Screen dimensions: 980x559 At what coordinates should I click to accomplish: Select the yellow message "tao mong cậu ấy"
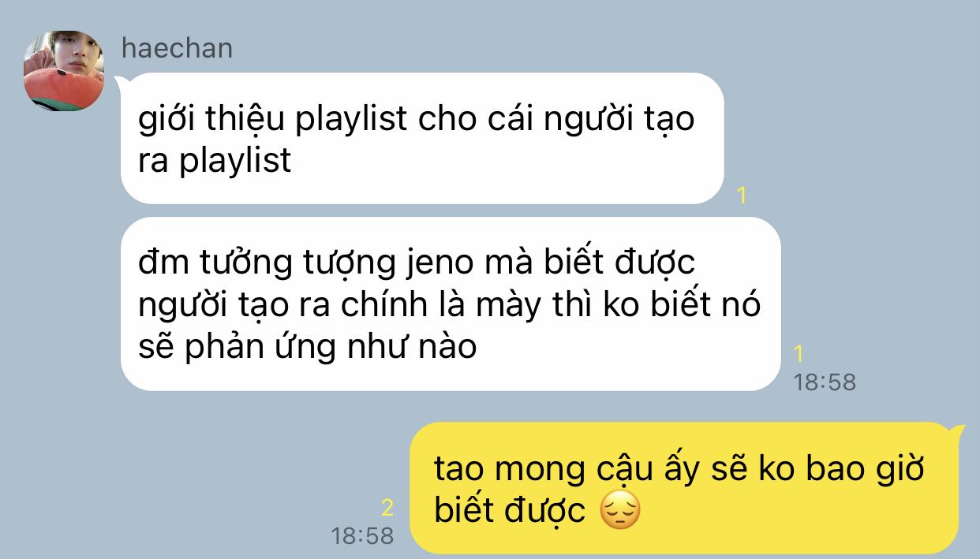(x=685, y=488)
